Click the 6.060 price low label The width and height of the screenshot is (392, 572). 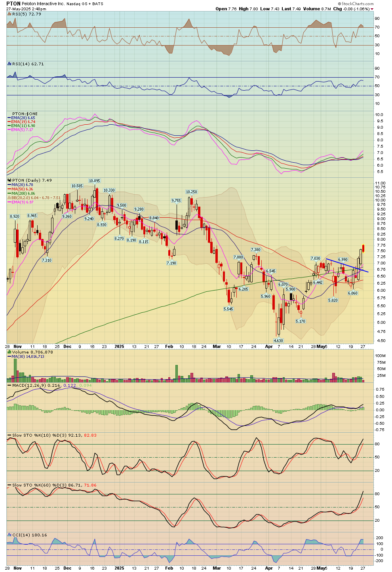(x=353, y=293)
